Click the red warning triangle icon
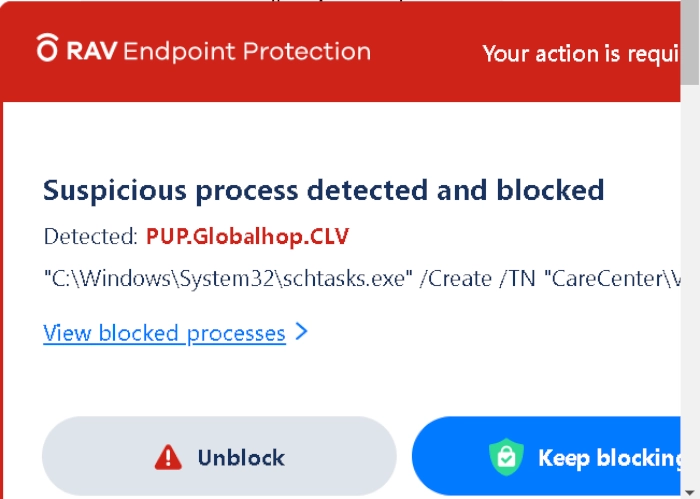700x499 pixels. 168,458
